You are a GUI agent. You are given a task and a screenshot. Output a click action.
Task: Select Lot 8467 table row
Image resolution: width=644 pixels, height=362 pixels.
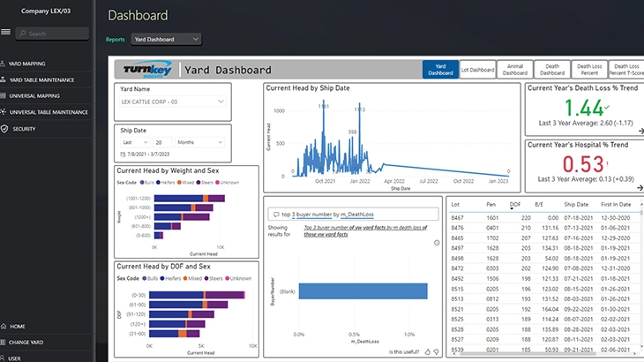click(543, 218)
